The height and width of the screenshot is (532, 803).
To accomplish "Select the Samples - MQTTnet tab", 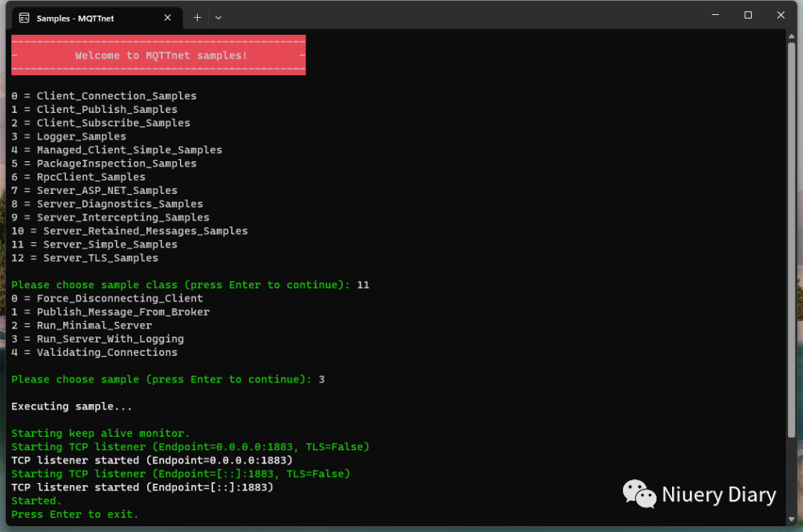I will point(96,18).
